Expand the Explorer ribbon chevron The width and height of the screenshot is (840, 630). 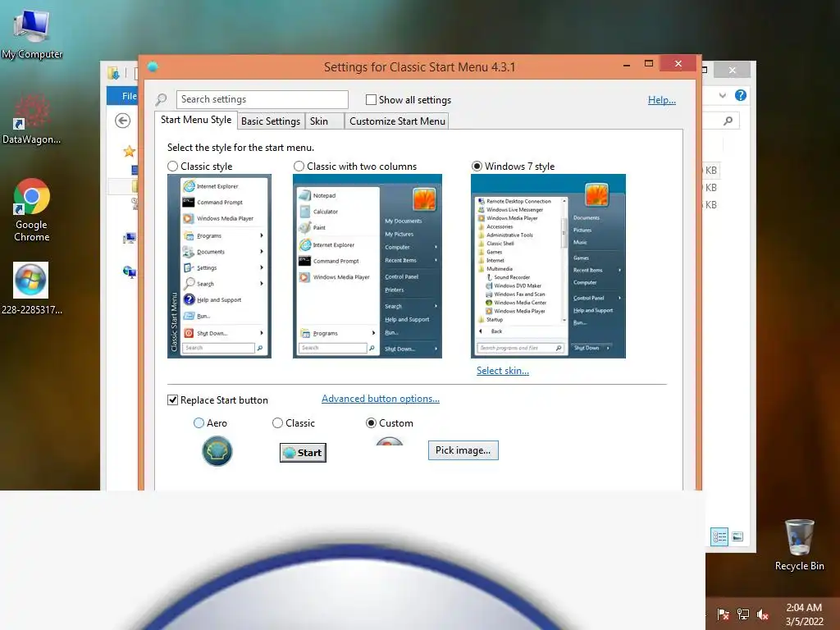click(722, 95)
